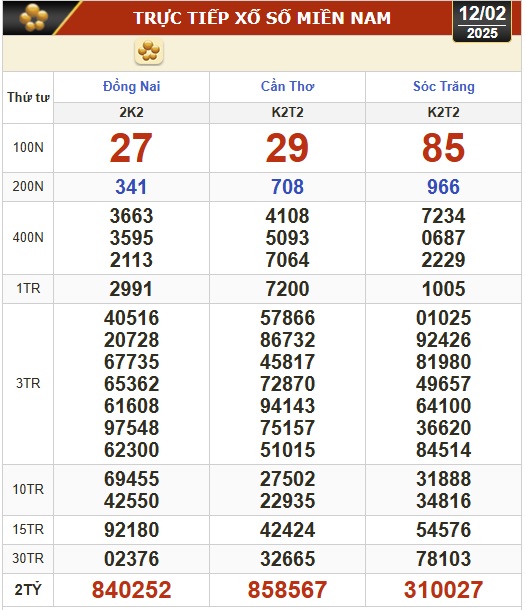Select the 400N number 5093
The height and width of the screenshot is (610, 525).
point(287,238)
